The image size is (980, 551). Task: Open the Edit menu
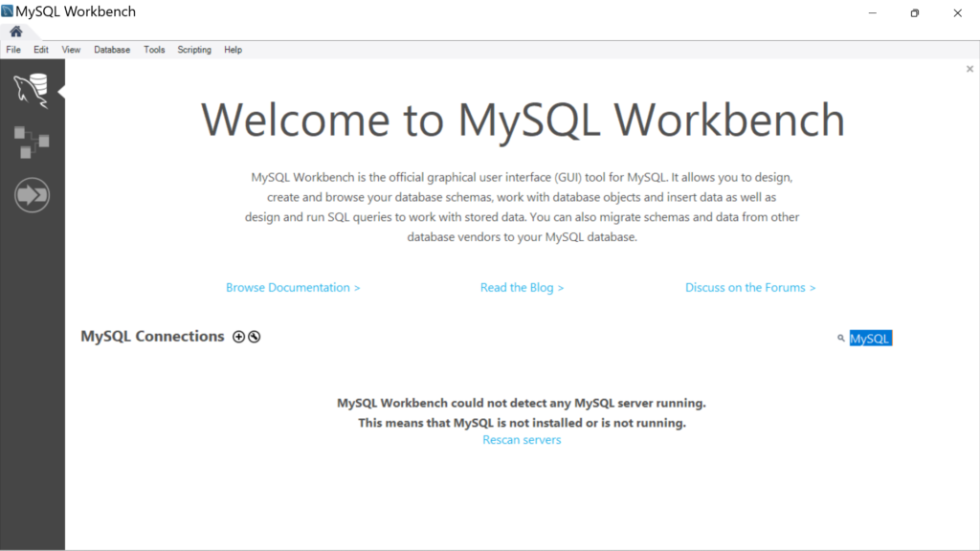(x=40, y=50)
